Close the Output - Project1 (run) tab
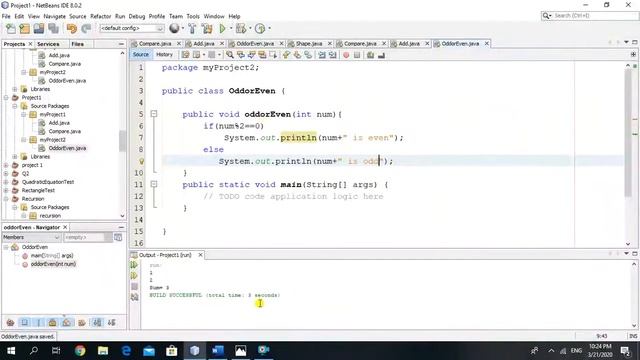Image resolution: width=640 pixels, height=360 pixels. tap(200, 255)
